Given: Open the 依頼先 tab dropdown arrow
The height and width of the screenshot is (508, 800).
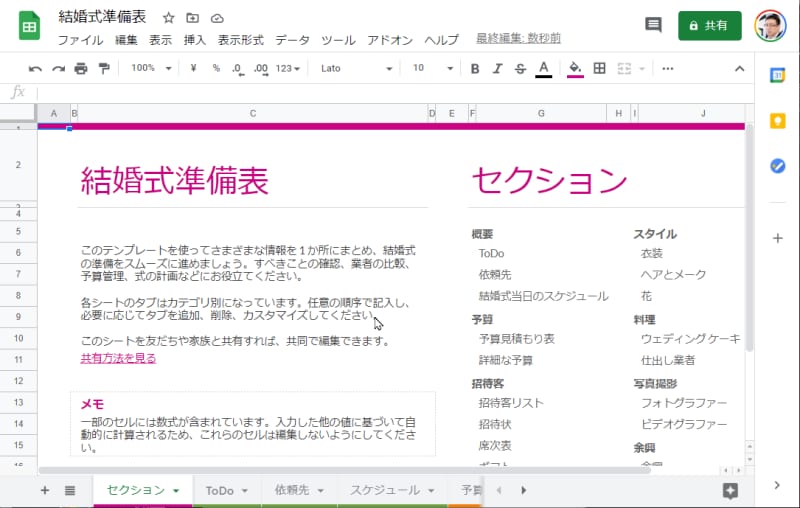Looking at the screenshot, I should [320, 491].
